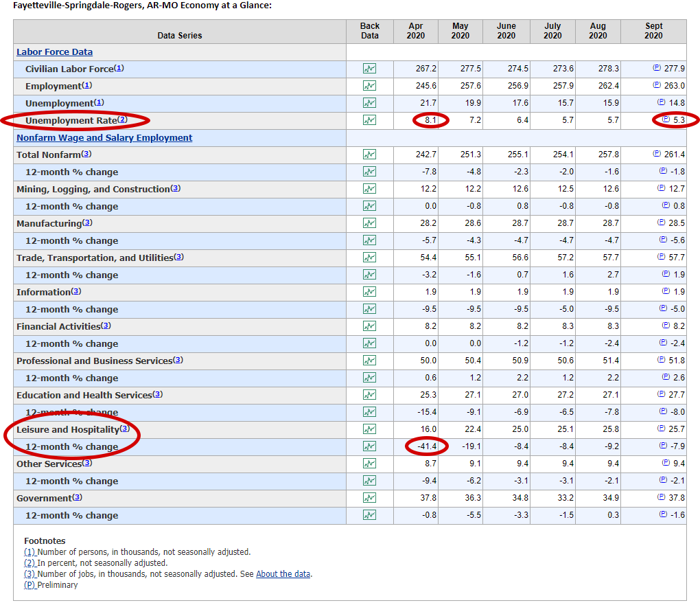
Task: Show back data chart for Leisure and Hospitality
Action: pos(369,429)
